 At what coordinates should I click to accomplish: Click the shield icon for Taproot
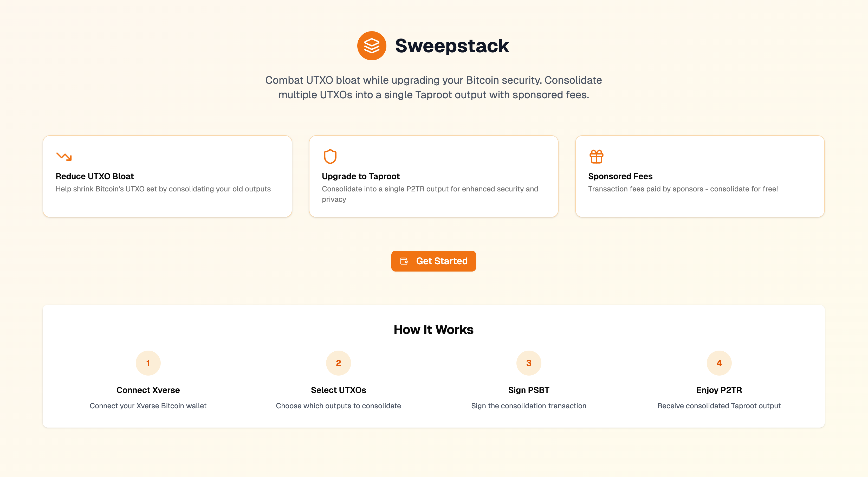330,156
